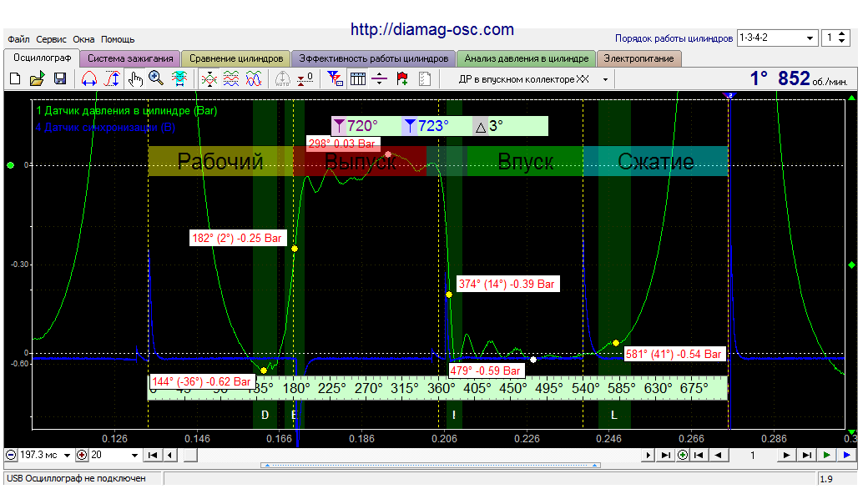The width and height of the screenshot is (868, 489).
Task: Click the red Выпуск stroke band
Action: tap(360, 162)
